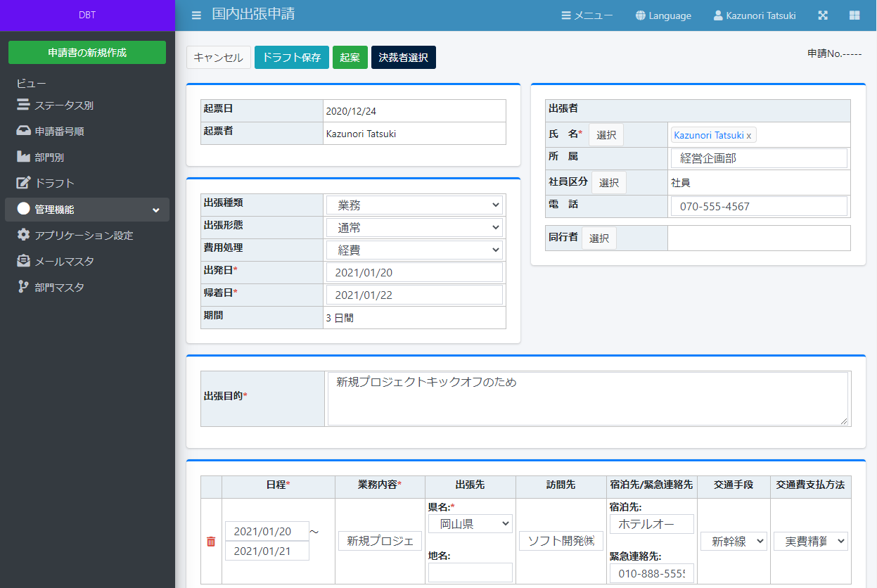877x588 pixels.
Task: Click 申請No.----- text
Action: click(835, 53)
